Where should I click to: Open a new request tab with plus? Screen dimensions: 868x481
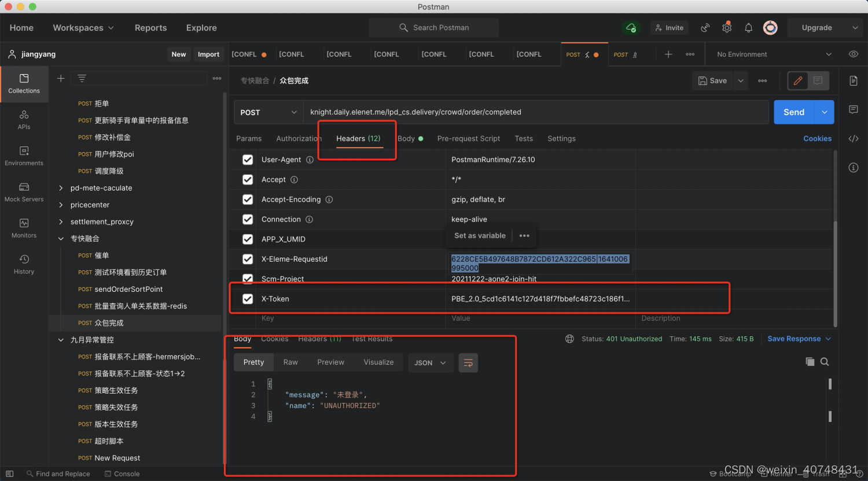pos(668,54)
